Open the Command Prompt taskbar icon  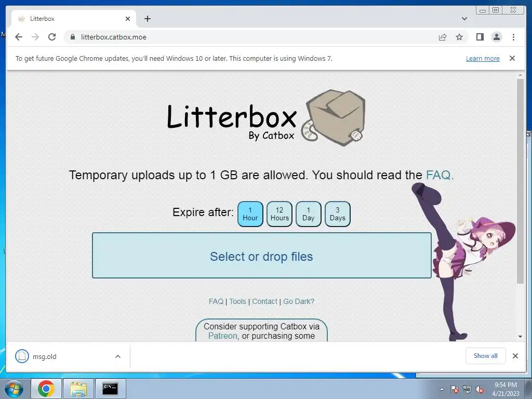point(110,389)
